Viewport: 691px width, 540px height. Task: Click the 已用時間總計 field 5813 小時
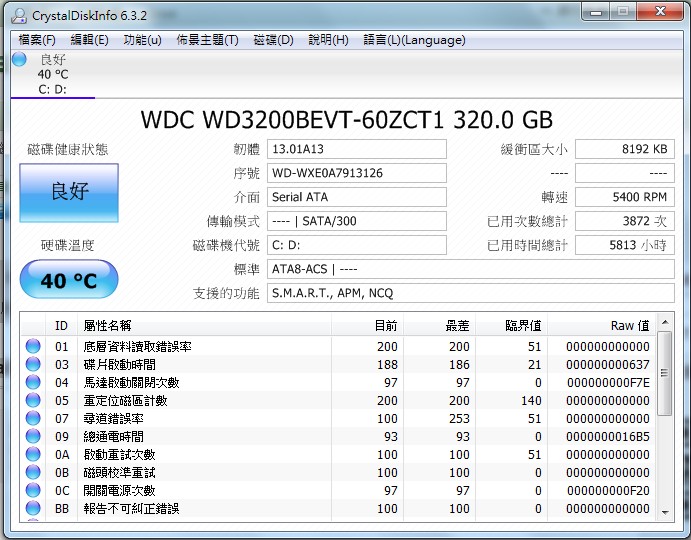pos(624,245)
